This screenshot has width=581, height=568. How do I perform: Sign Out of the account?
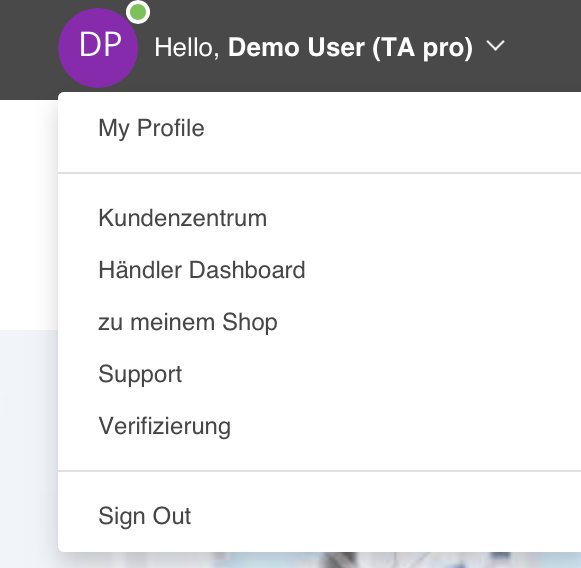145,515
